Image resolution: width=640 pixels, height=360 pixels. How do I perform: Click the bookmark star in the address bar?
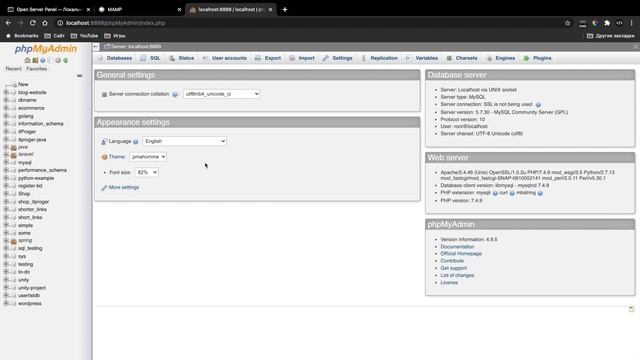[567, 23]
